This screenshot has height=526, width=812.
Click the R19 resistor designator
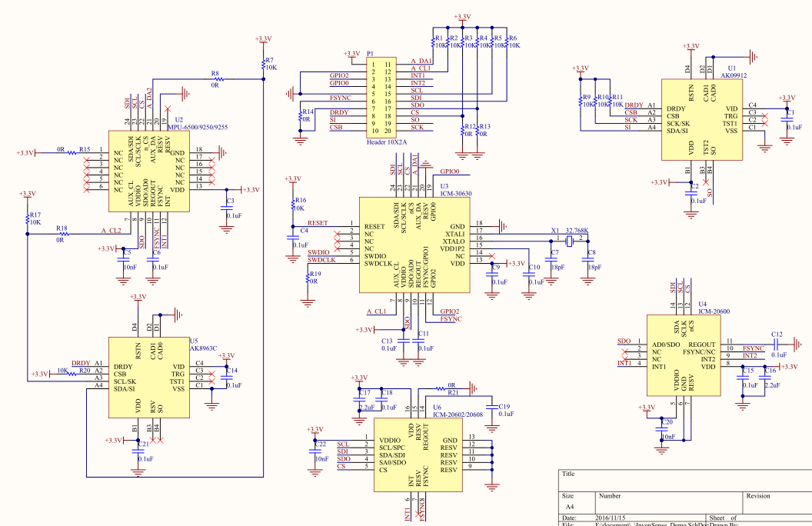coord(314,274)
